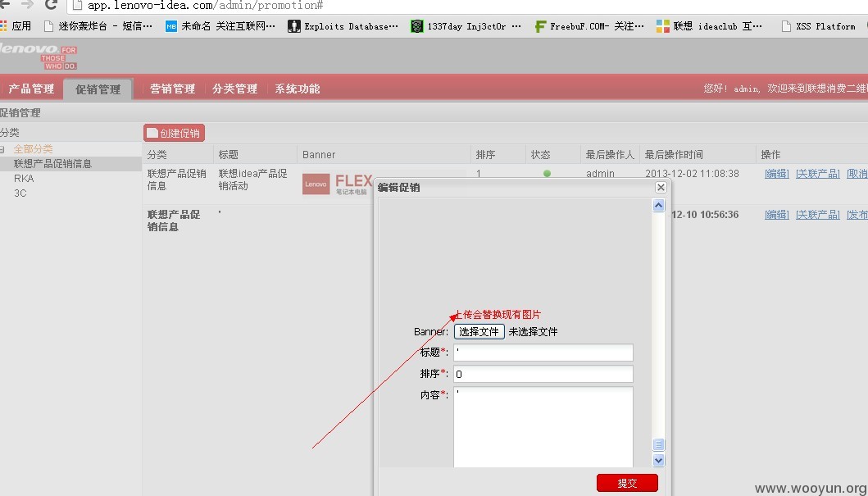Click 发布 link in the 10:56:36 row
This screenshot has width=868, height=496.
pos(857,215)
